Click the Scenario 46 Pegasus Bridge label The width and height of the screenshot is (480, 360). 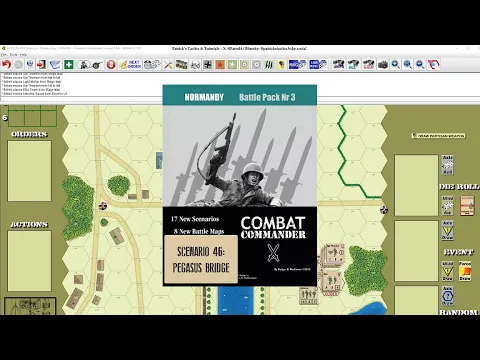click(x=201, y=259)
